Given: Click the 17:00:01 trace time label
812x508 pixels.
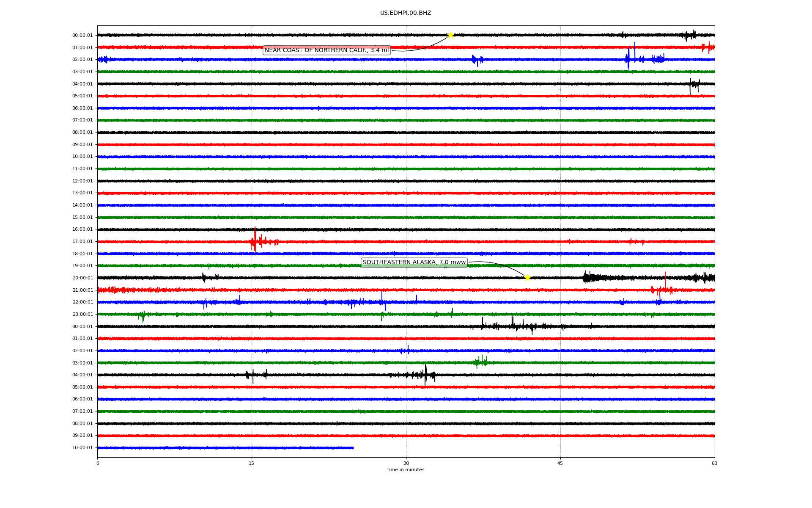Looking at the screenshot, I should point(82,242).
